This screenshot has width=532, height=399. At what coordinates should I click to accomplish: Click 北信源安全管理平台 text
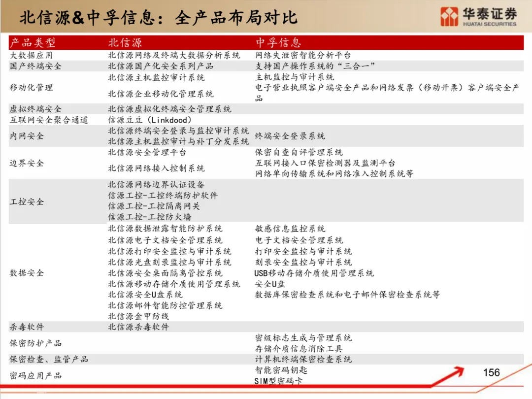tap(147, 152)
